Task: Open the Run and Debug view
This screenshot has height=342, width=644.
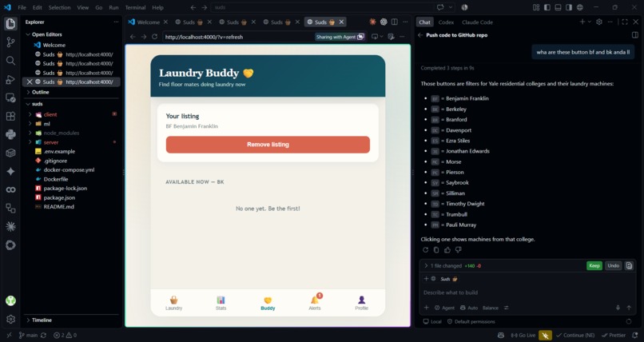Action: click(x=10, y=79)
